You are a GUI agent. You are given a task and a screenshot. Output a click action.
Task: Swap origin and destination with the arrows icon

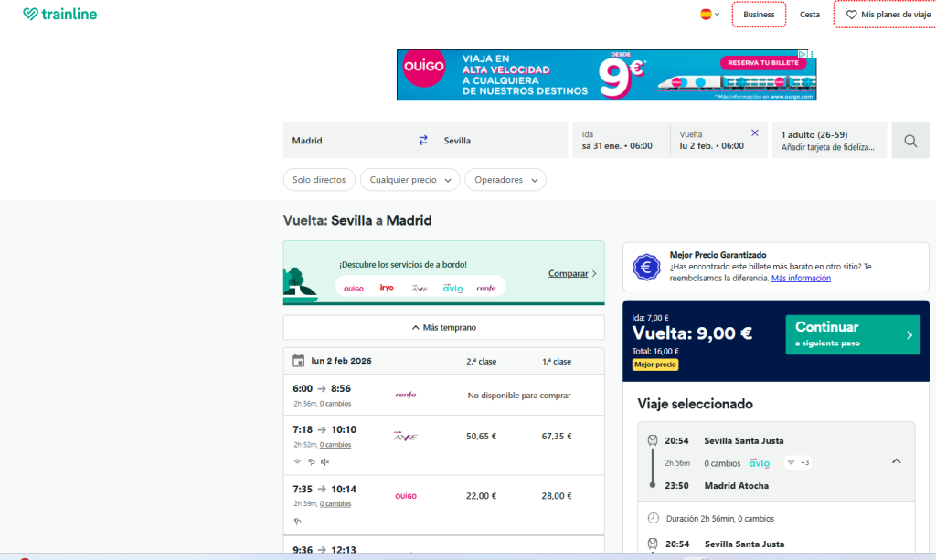(x=422, y=140)
